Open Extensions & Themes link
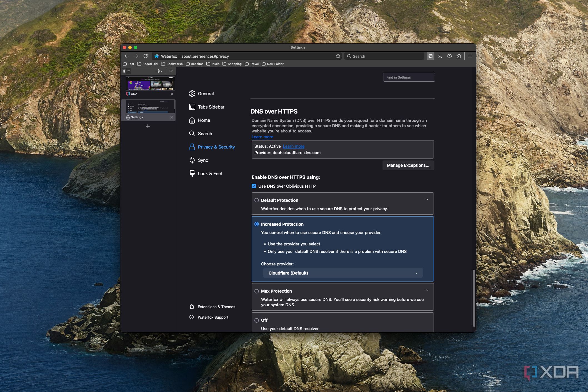The height and width of the screenshot is (392, 588). (216, 307)
